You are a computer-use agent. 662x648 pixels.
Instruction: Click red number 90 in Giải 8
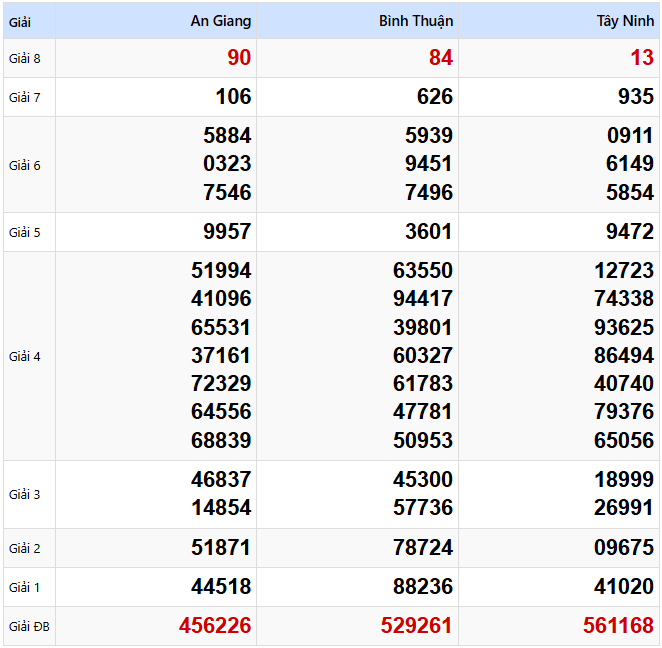(x=239, y=58)
